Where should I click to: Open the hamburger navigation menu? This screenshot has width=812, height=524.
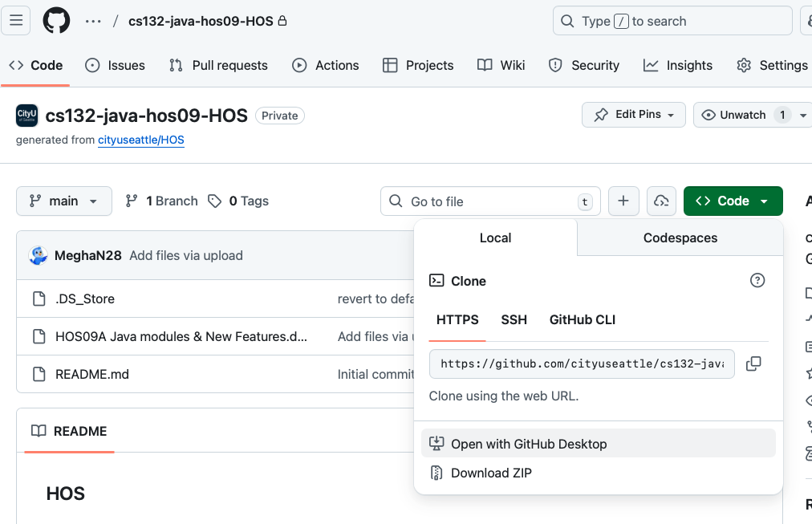[16, 20]
